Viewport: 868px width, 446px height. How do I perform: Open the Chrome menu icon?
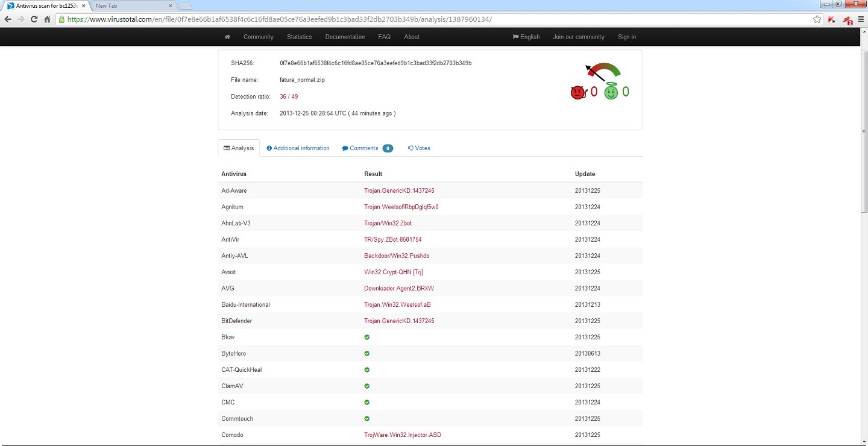tap(861, 19)
